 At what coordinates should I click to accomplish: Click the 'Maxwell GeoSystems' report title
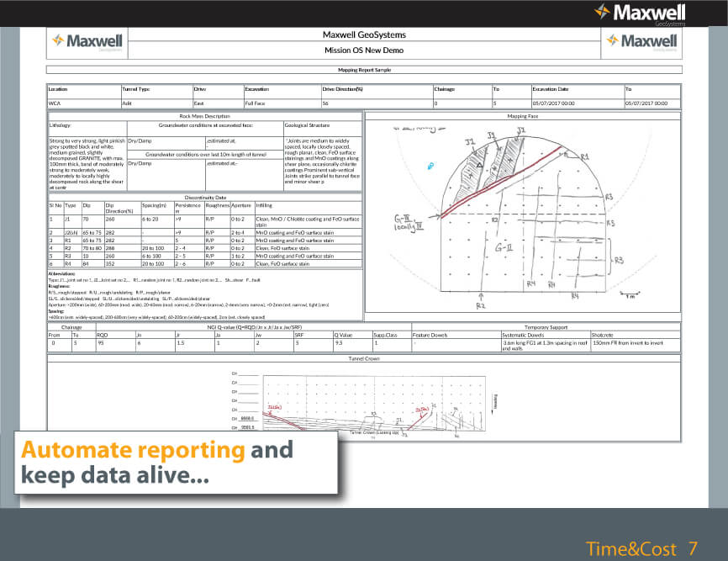pyautogui.click(x=364, y=34)
